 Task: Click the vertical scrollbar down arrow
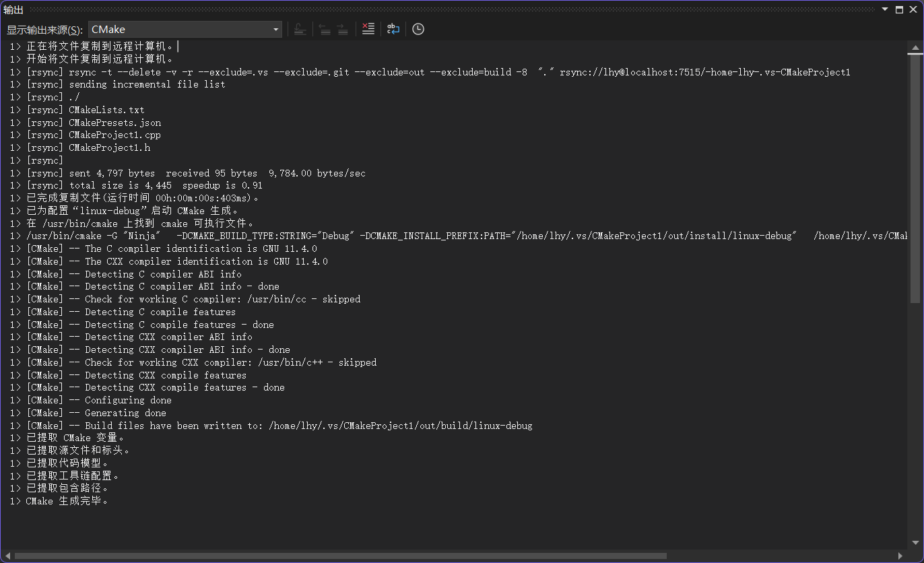coord(916,542)
